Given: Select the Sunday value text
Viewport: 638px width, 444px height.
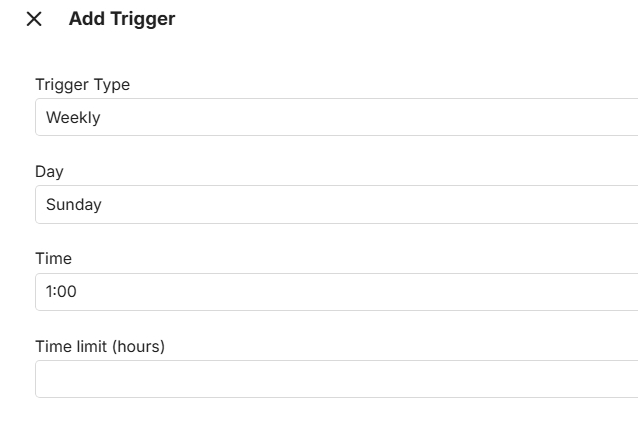Looking at the screenshot, I should tap(74, 205).
